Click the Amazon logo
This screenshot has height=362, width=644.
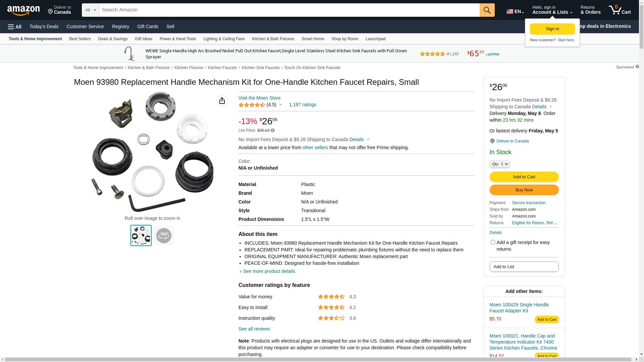pos(23,11)
